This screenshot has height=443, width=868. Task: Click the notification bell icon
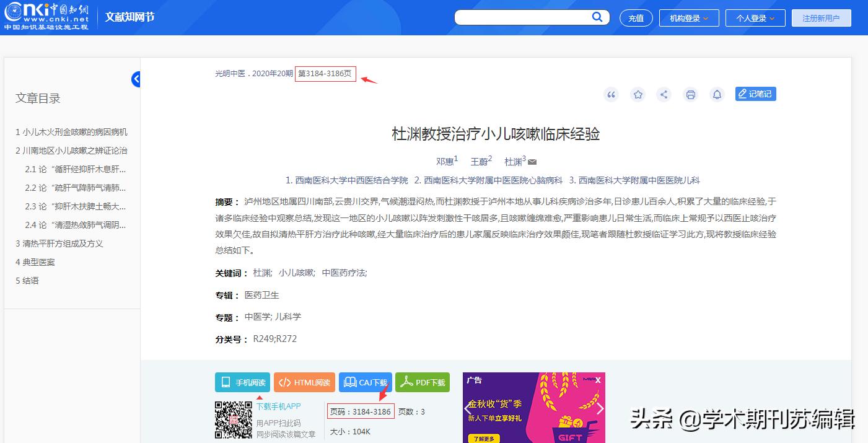tap(717, 94)
